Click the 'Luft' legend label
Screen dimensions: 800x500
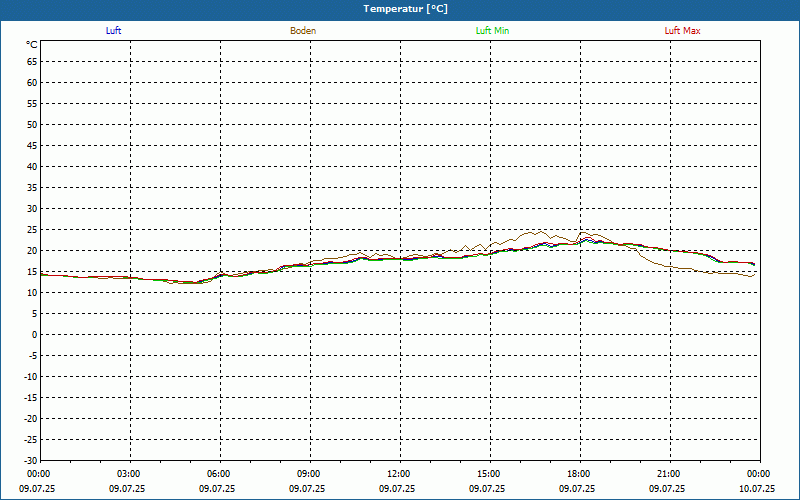(x=113, y=31)
